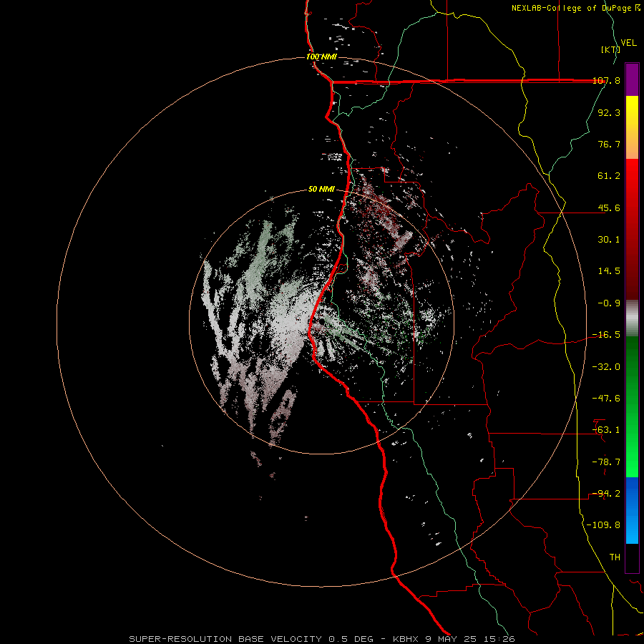Click the [KT] units label

pyautogui.click(x=610, y=49)
